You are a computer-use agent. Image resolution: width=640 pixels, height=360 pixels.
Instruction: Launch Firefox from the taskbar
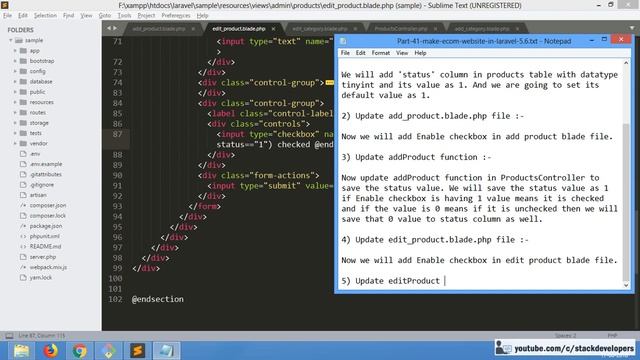(x=51, y=351)
